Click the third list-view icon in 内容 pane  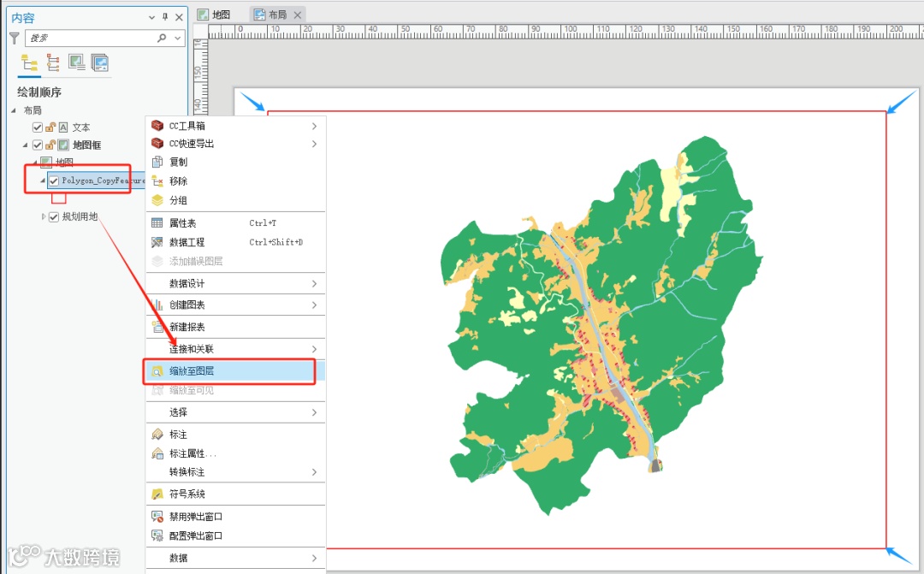click(76, 62)
